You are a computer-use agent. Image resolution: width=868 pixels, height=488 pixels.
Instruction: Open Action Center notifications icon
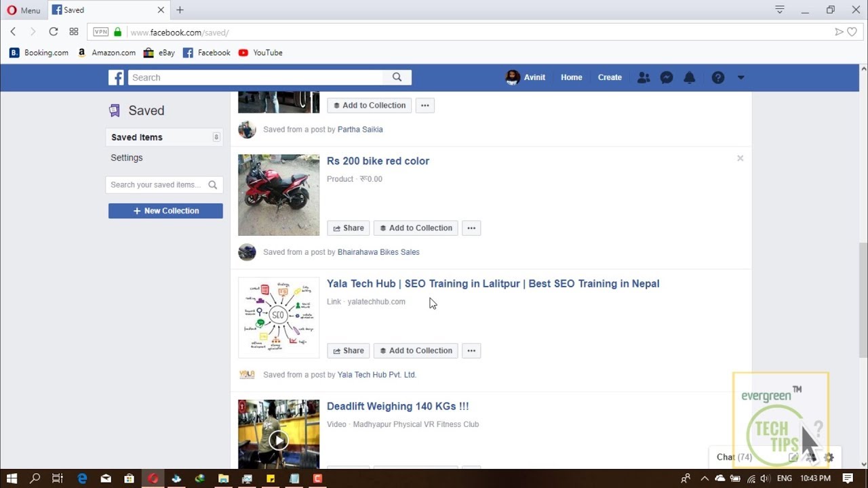(848, 479)
